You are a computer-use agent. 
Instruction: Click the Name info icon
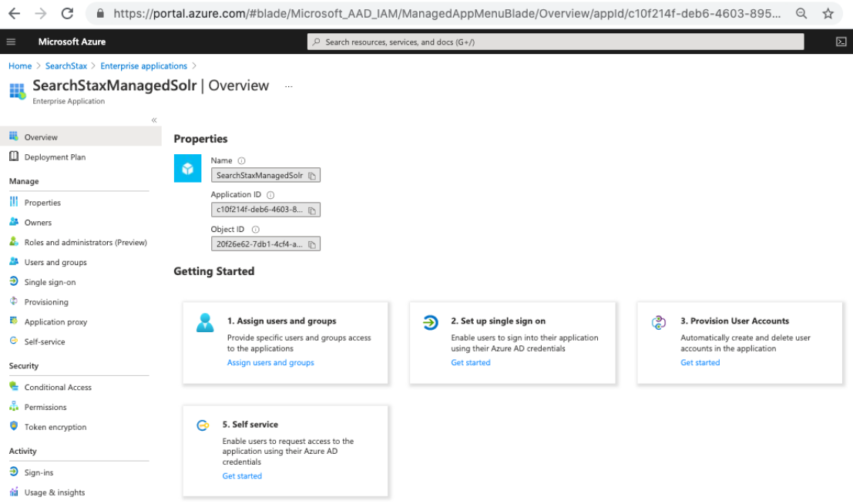pos(241,160)
